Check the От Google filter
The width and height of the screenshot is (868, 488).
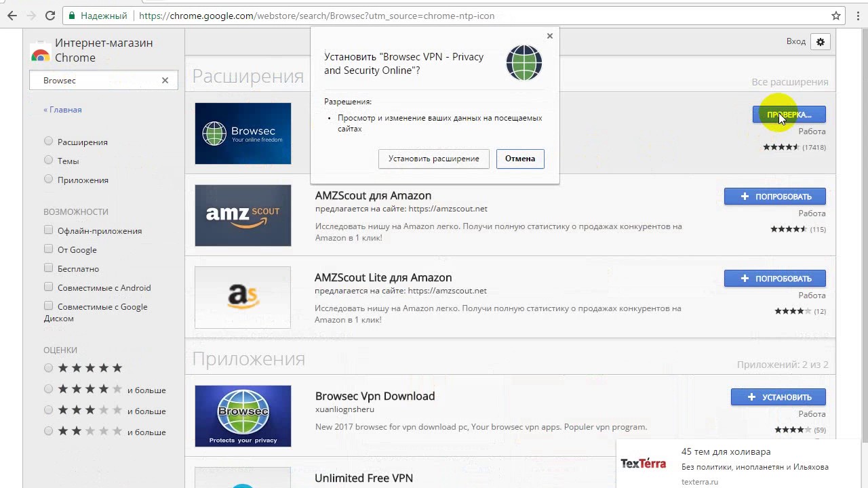(48, 249)
